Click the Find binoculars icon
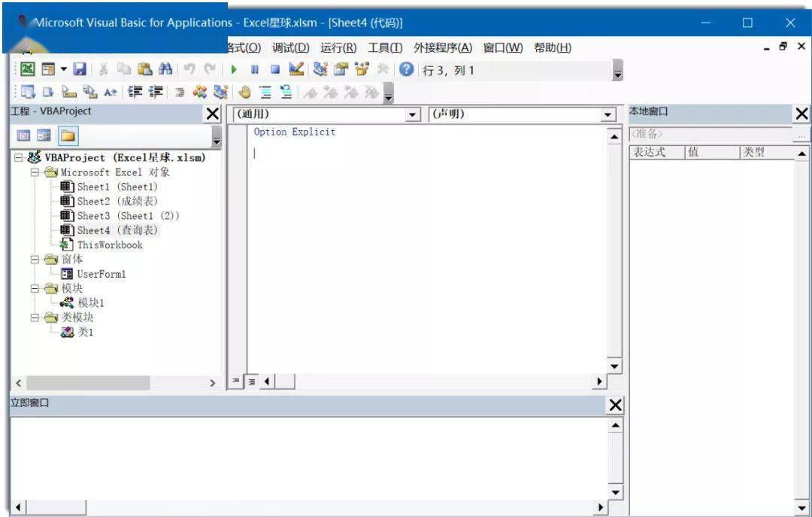Image resolution: width=812 pixels, height=517 pixels. pyautogui.click(x=165, y=68)
